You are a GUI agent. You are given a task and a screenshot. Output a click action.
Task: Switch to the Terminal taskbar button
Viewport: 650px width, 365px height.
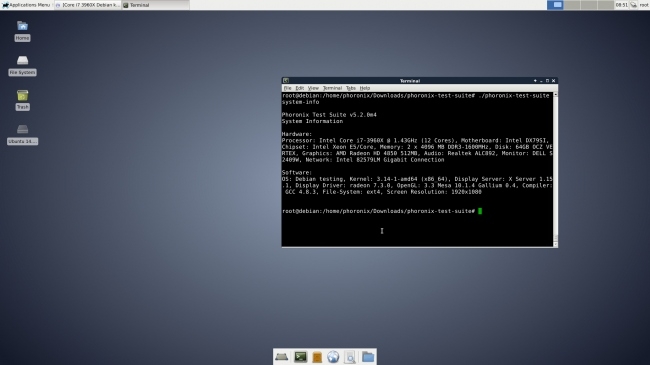click(155, 5)
